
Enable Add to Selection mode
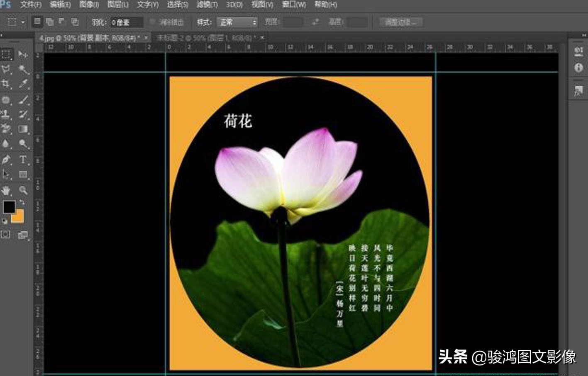(49, 23)
